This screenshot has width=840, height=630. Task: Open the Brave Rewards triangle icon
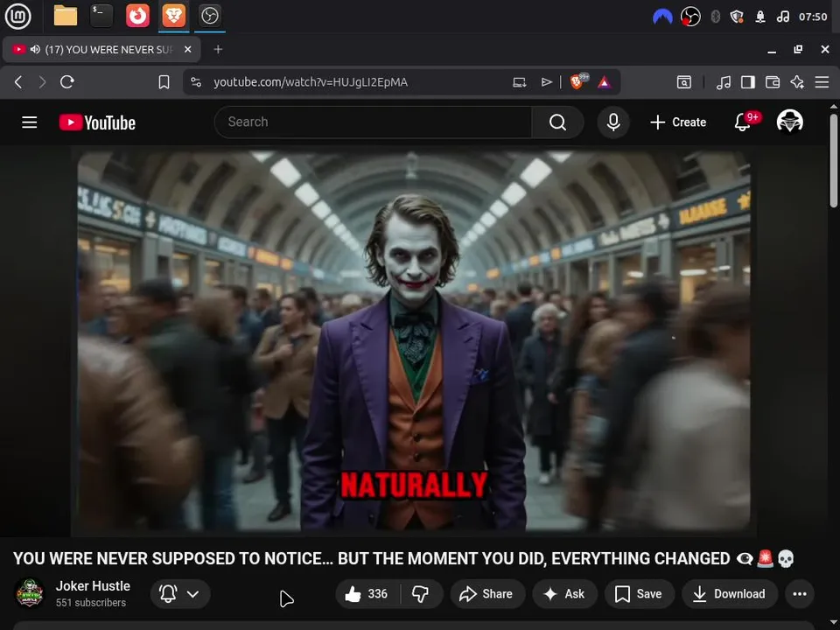[x=605, y=82]
